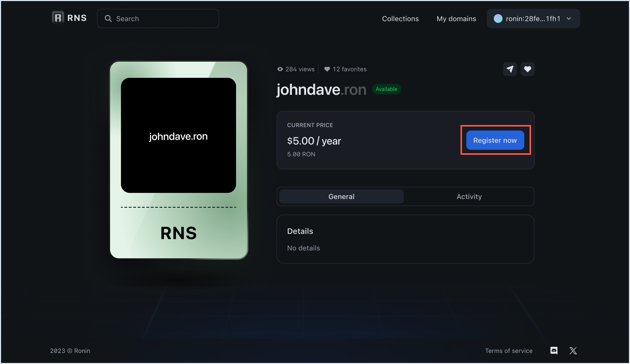Favorite the domain with heart button
The image size is (630, 364).
pos(527,69)
